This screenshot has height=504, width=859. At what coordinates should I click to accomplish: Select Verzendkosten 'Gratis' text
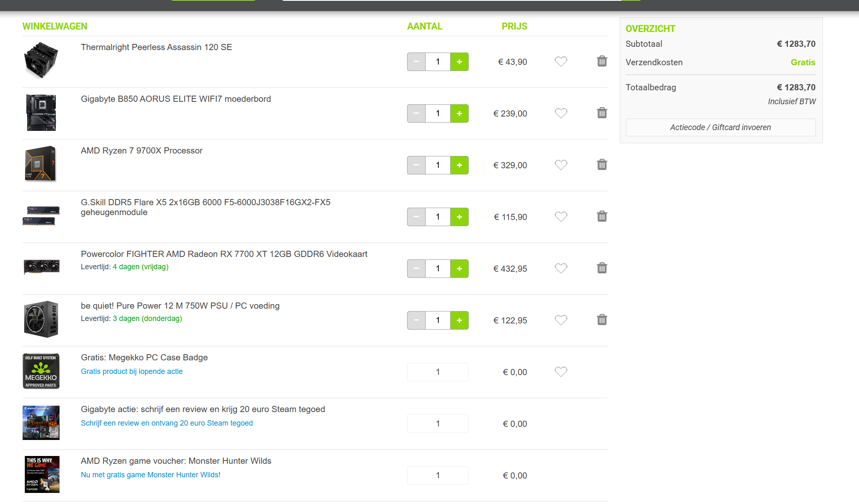(x=803, y=62)
